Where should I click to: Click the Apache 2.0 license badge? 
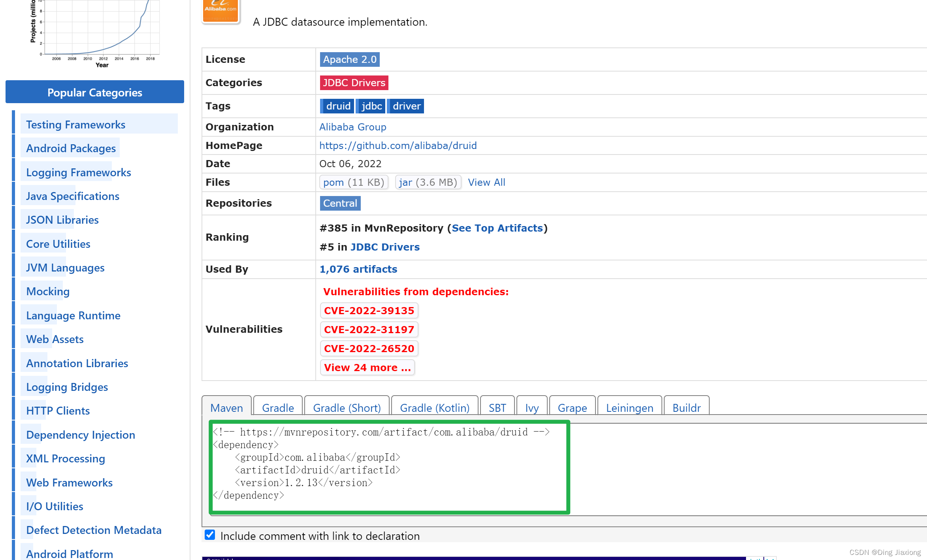point(350,59)
